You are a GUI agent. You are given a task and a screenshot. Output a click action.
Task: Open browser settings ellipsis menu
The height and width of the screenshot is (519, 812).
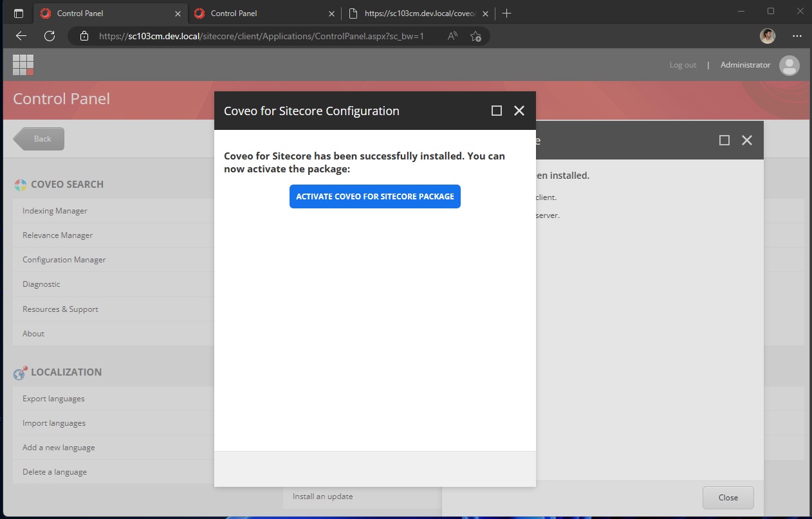coord(797,36)
